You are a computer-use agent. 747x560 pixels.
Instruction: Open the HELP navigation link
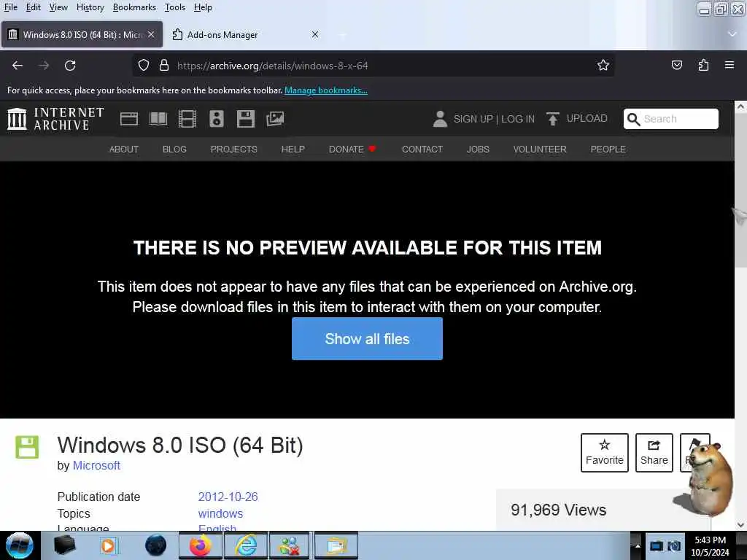(x=293, y=149)
